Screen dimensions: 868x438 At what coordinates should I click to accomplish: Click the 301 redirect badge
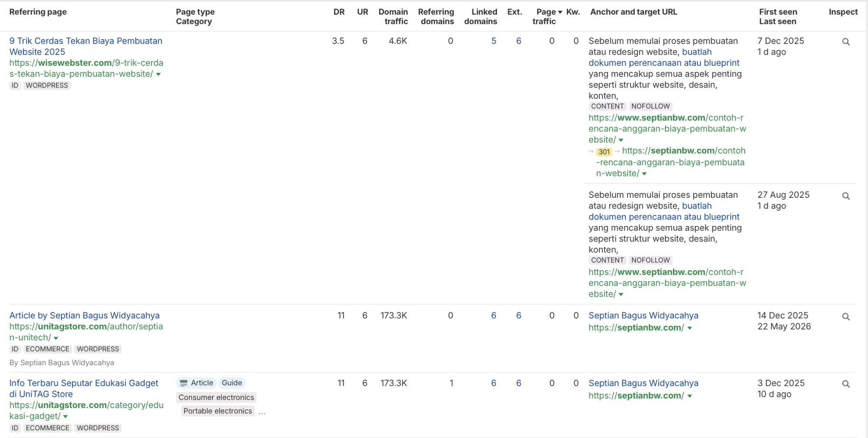(604, 152)
